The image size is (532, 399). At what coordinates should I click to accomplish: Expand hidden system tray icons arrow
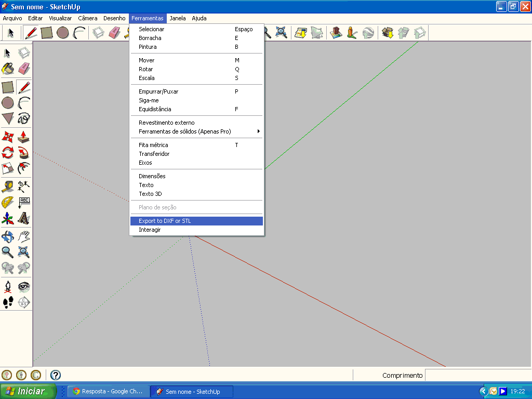pos(484,392)
